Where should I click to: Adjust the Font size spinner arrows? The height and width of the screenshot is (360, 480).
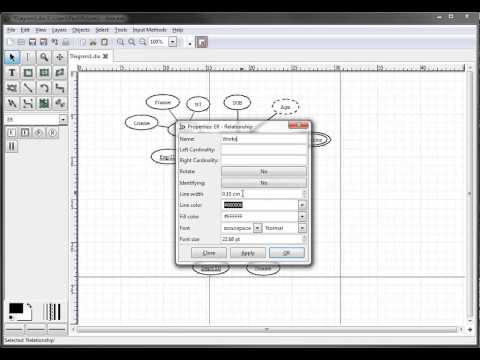(x=304, y=239)
